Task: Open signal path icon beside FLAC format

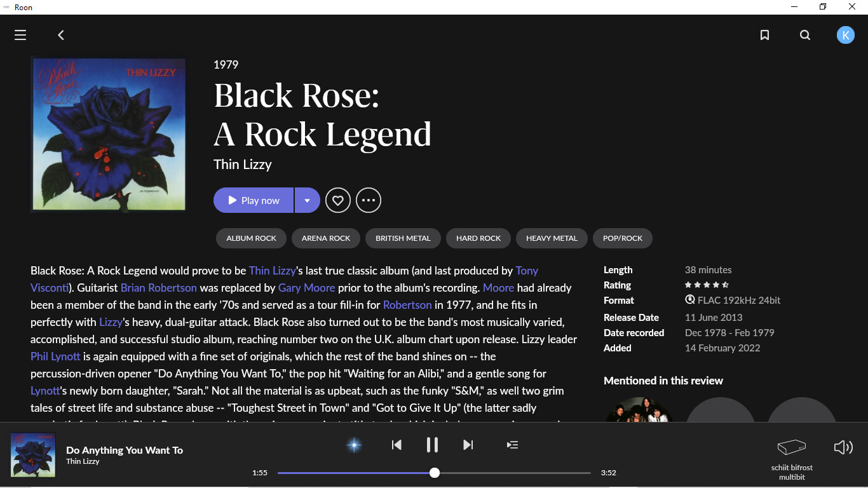Action: click(690, 300)
